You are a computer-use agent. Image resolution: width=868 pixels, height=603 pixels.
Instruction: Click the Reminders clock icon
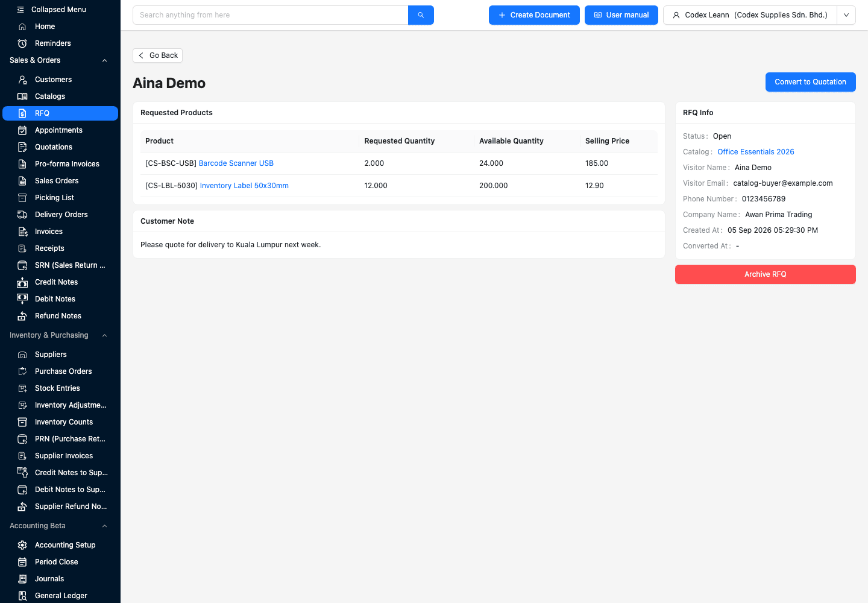click(x=22, y=43)
